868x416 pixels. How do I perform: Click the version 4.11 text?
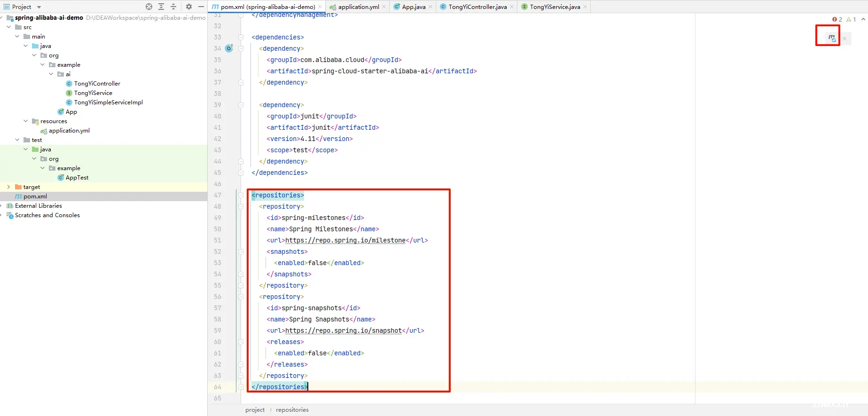coord(308,139)
